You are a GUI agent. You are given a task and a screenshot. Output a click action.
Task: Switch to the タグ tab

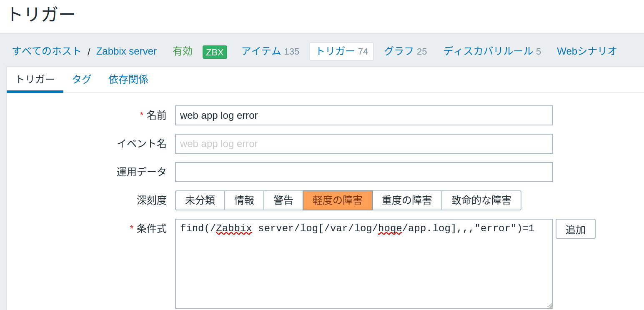tap(82, 79)
